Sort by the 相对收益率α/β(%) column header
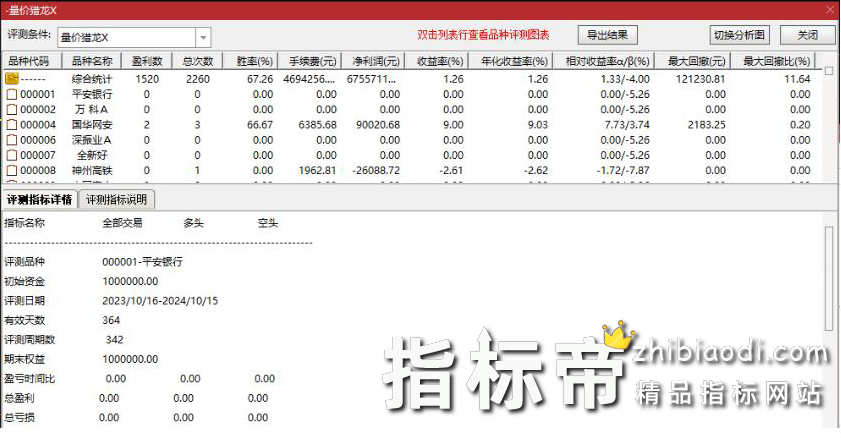 603,61
